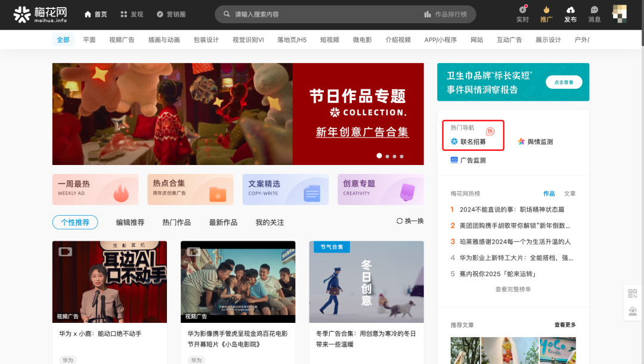This screenshot has width=644, height=364.
Task: Click the search input field
Action: pos(322,14)
